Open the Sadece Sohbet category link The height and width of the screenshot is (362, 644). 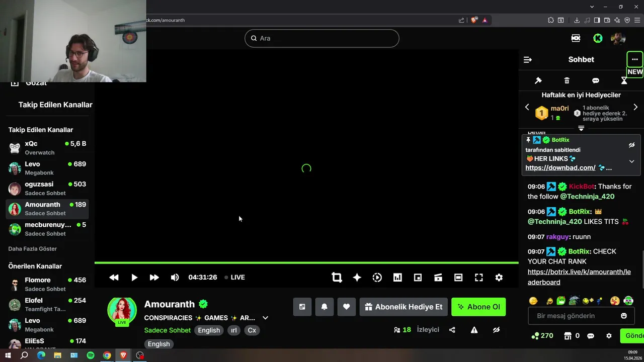point(167,330)
